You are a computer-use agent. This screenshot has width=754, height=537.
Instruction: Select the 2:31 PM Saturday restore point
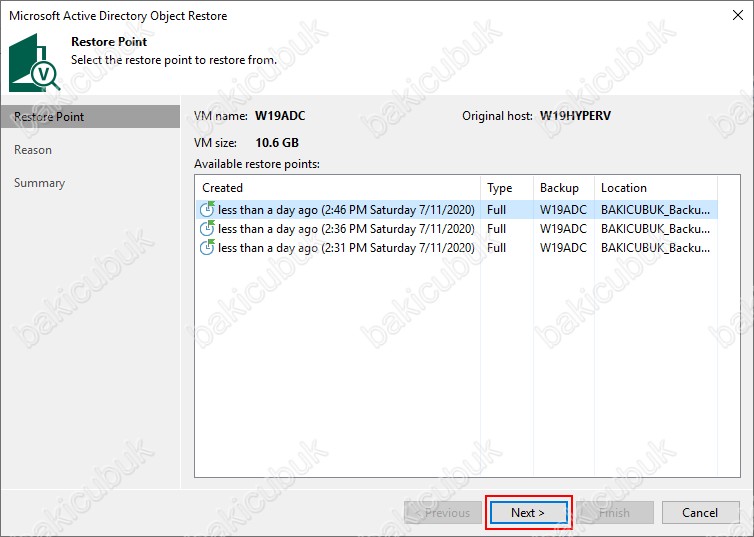[x=347, y=248]
